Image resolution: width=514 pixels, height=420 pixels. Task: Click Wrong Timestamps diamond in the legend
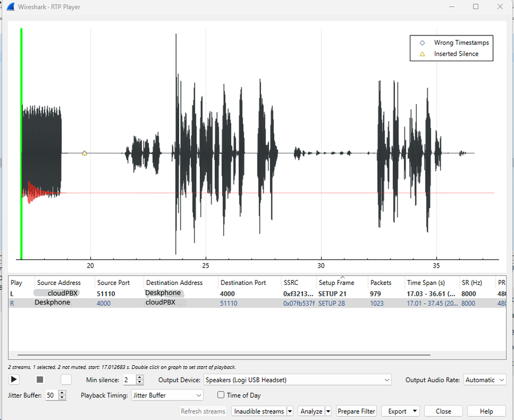coord(422,43)
